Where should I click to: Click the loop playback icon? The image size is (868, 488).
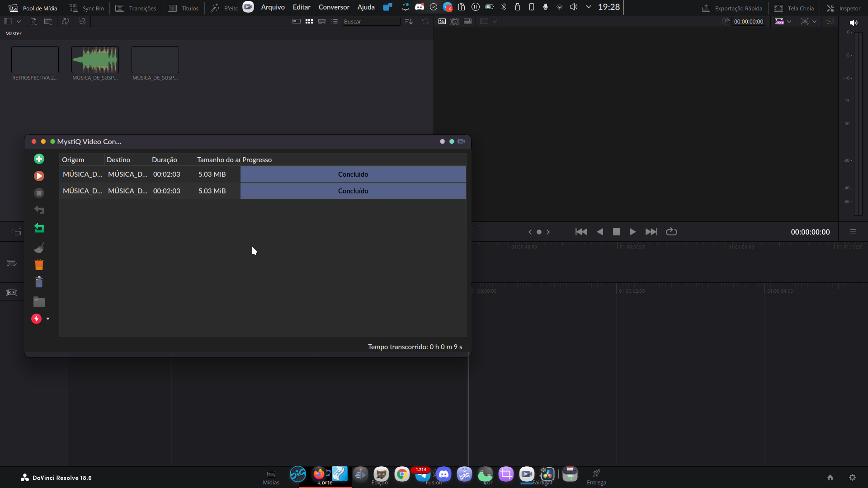671,232
